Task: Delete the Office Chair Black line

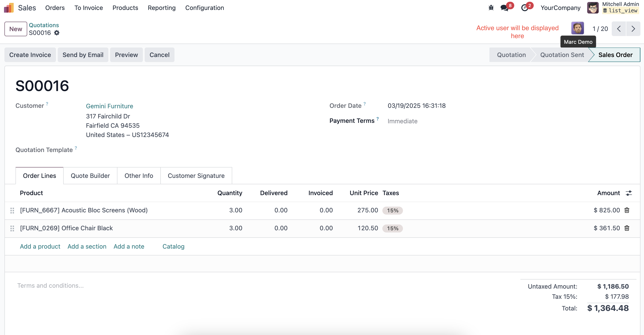Action: (627, 228)
